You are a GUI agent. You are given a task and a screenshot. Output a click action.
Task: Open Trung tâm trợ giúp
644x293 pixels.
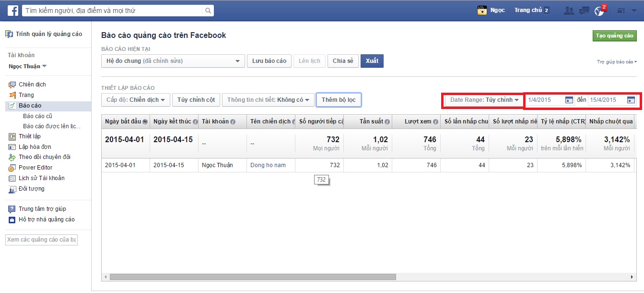(42, 209)
